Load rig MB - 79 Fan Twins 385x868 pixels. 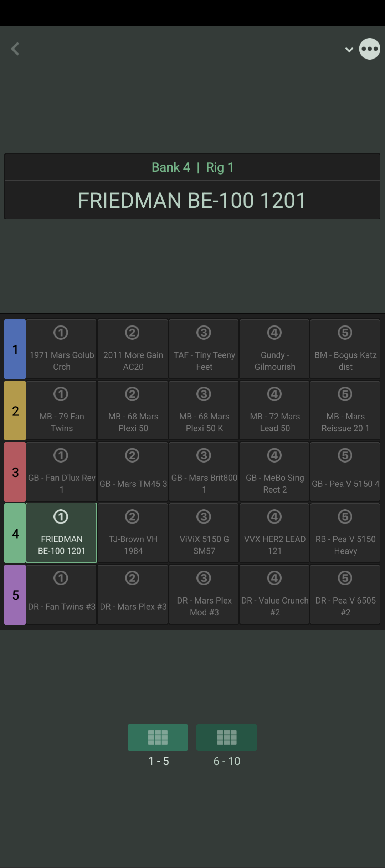pos(61,410)
